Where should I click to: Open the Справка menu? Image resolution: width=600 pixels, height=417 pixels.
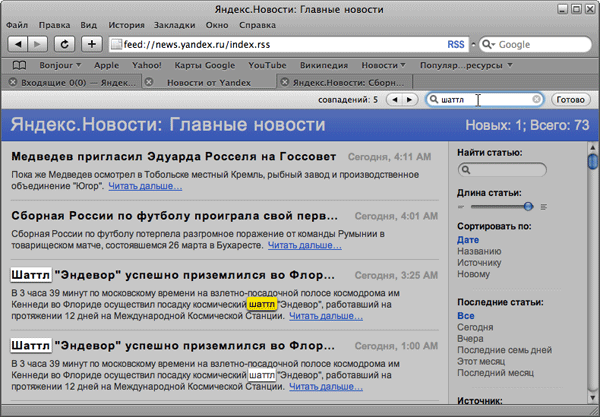coord(258,25)
